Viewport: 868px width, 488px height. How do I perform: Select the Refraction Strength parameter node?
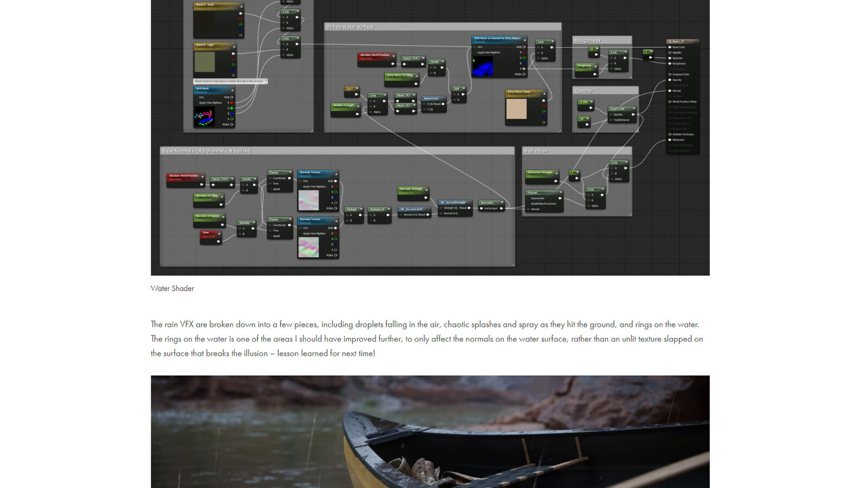[x=542, y=176]
